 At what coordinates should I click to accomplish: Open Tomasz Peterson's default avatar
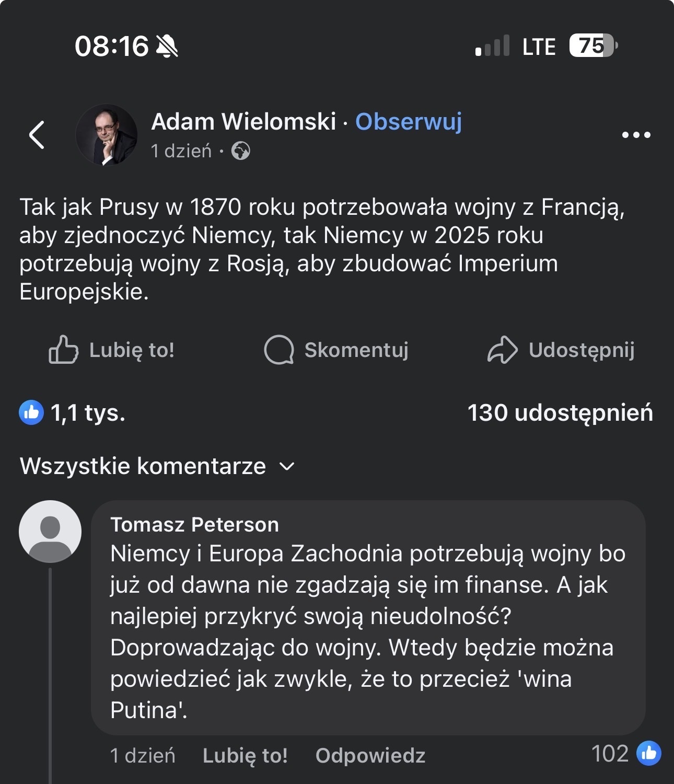50,531
